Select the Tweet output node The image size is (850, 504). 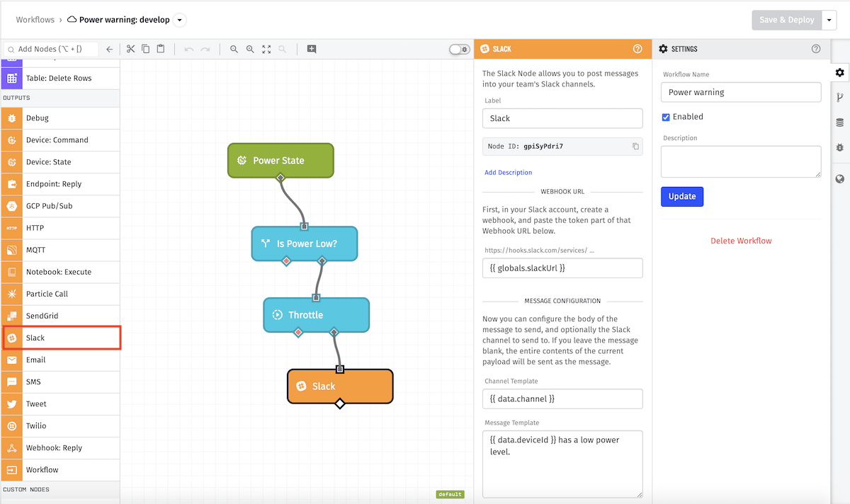pos(60,403)
